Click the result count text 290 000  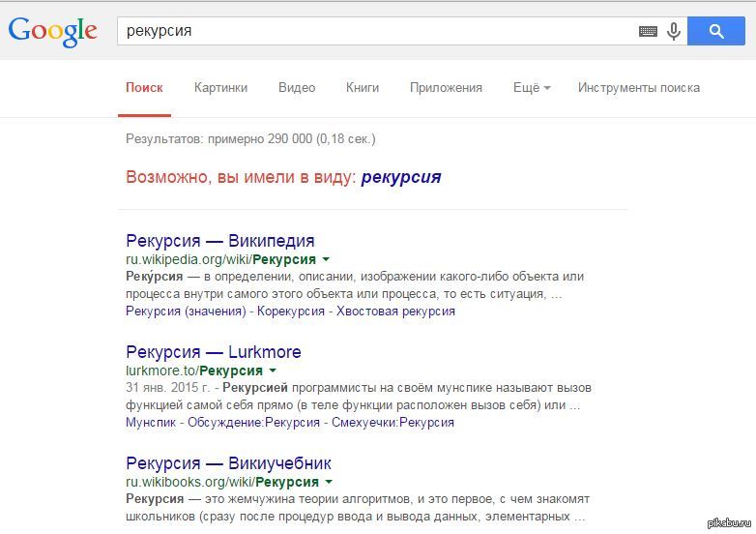coord(290,139)
